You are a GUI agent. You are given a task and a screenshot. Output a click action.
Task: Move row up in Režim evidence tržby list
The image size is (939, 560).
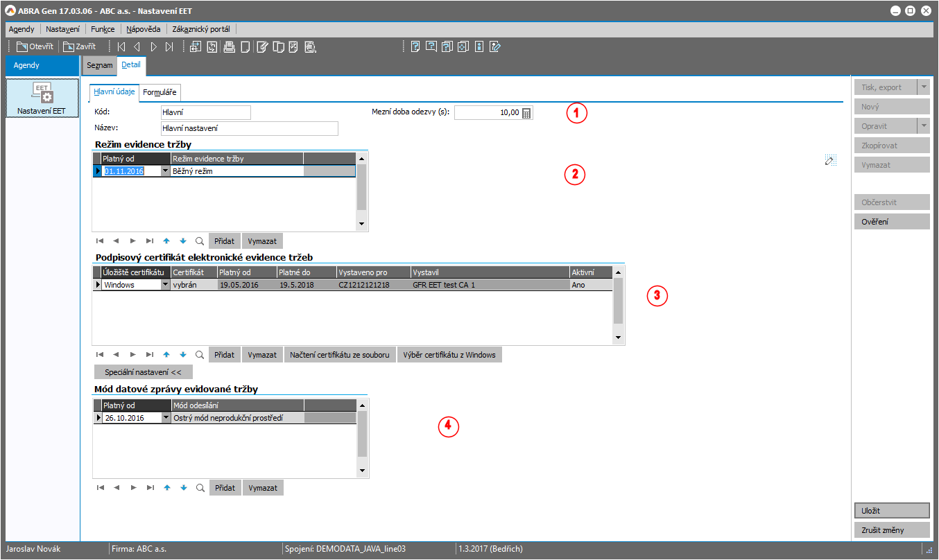[x=166, y=241]
